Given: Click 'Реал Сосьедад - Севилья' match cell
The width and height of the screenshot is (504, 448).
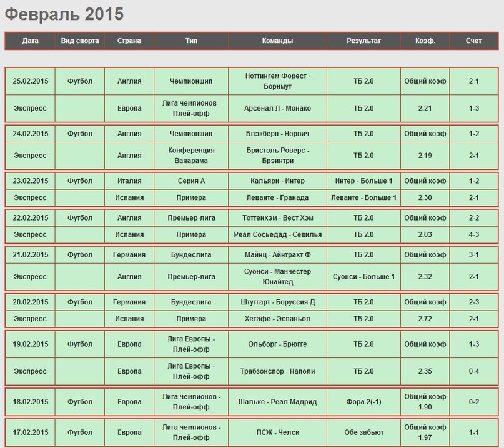Looking at the screenshot, I should pos(277,235).
